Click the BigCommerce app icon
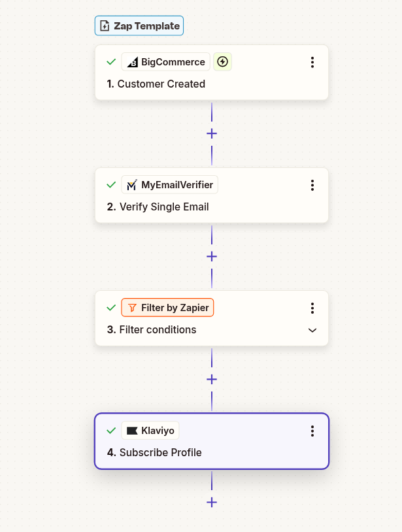 click(x=133, y=61)
